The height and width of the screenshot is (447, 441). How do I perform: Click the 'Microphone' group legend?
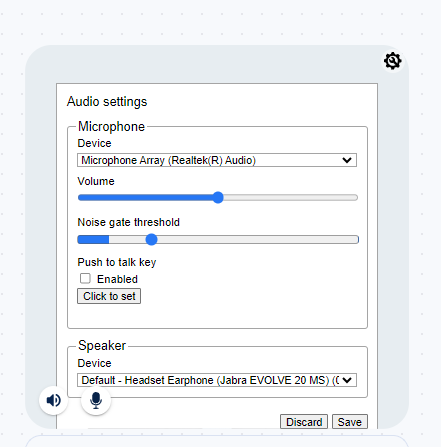click(111, 126)
